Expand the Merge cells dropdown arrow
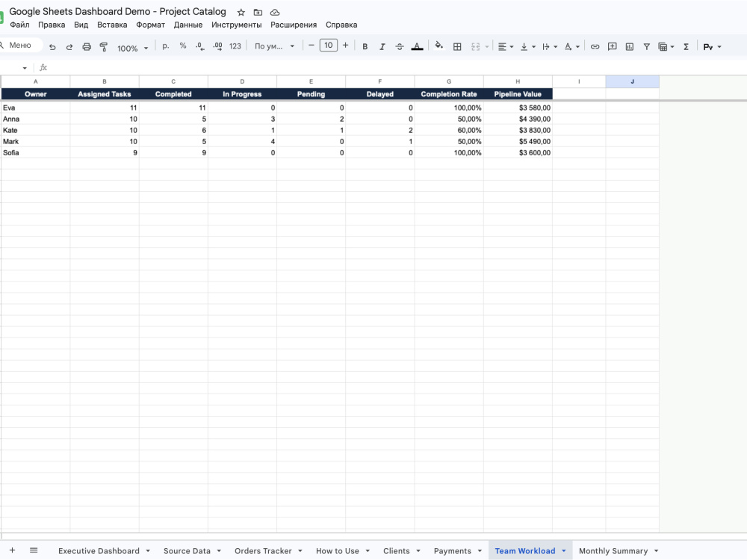 487,46
